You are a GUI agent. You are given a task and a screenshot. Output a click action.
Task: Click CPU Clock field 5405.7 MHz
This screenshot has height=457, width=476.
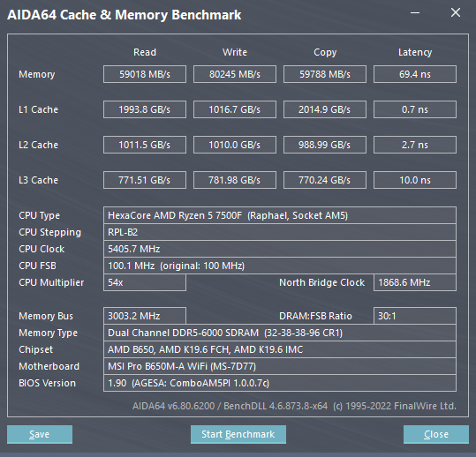[x=280, y=249]
